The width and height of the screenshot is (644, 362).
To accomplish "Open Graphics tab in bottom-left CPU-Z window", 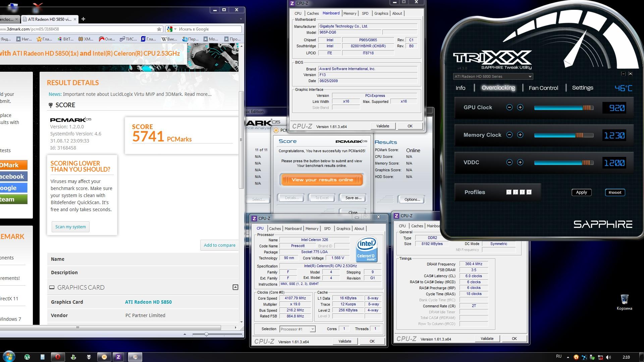I will click(x=343, y=229).
